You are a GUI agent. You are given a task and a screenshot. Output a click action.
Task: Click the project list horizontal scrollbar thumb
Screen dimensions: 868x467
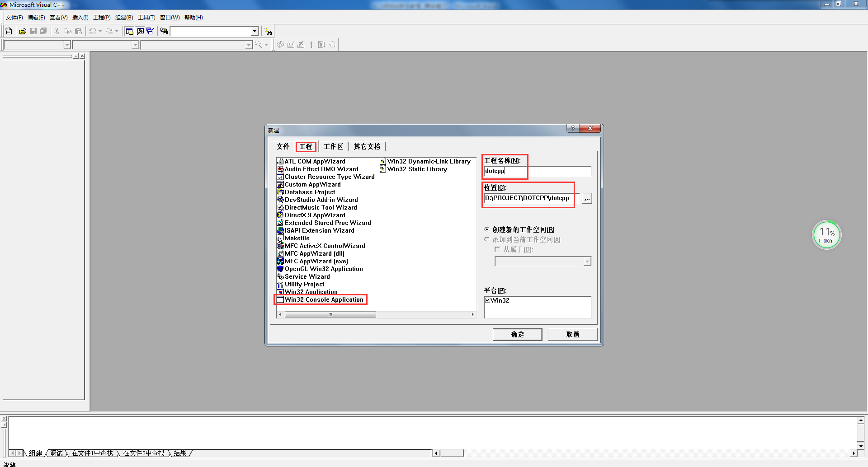330,314
